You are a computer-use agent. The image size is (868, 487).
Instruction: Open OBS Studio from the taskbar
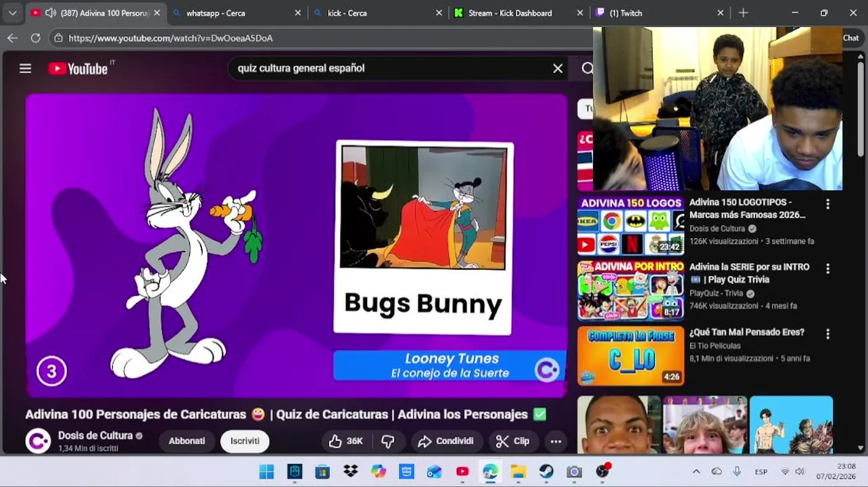pyautogui.click(x=602, y=471)
